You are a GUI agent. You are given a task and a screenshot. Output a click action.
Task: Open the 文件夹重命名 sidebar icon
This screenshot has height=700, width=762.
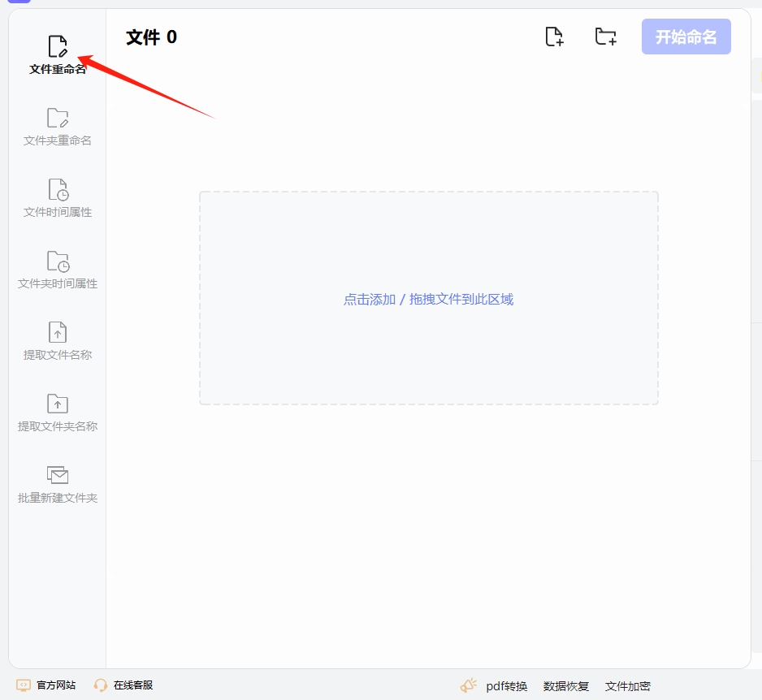[58, 118]
